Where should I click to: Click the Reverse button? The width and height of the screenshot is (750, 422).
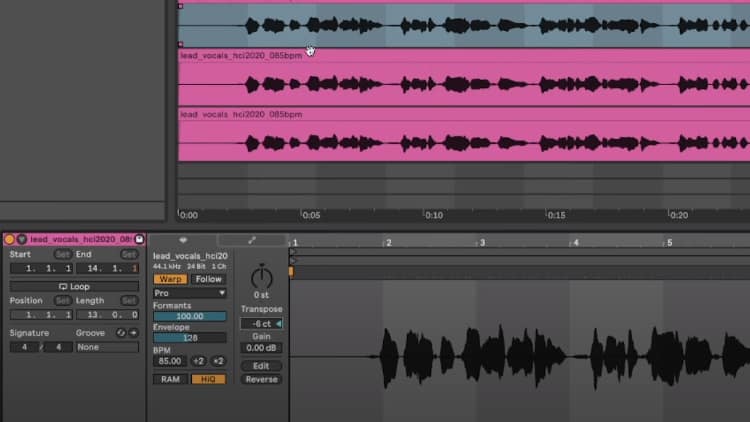pyautogui.click(x=261, y=379)
